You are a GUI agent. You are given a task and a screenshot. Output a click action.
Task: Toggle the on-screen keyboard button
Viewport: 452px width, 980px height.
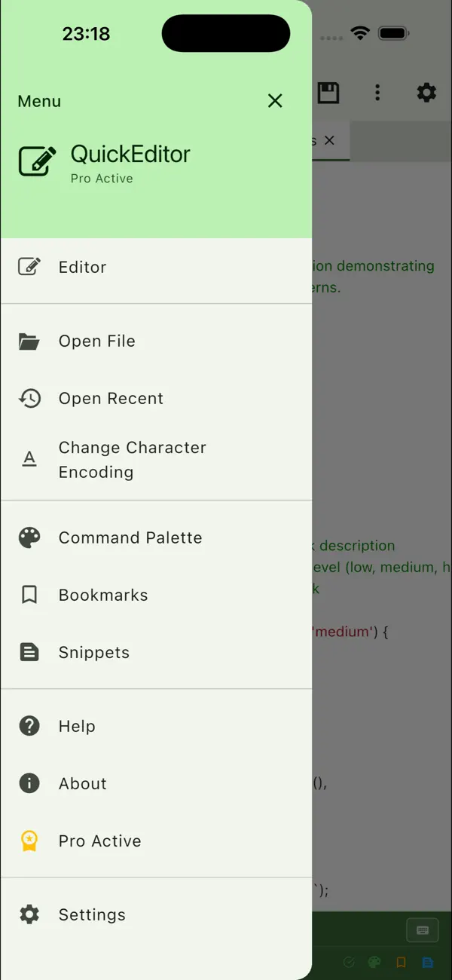point(423,929)
